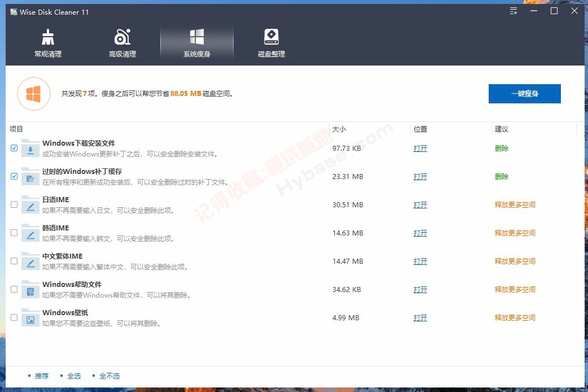
Task: Click 打开 link for 韩语IME row
Action: [420, 233]
